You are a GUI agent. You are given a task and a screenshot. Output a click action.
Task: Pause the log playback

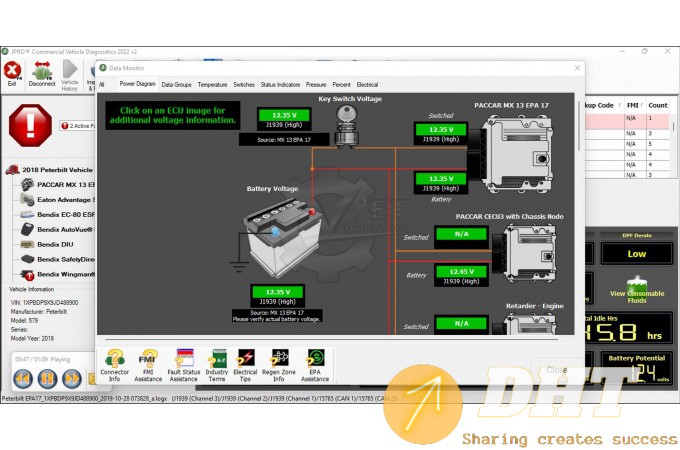tap(47, 378)
